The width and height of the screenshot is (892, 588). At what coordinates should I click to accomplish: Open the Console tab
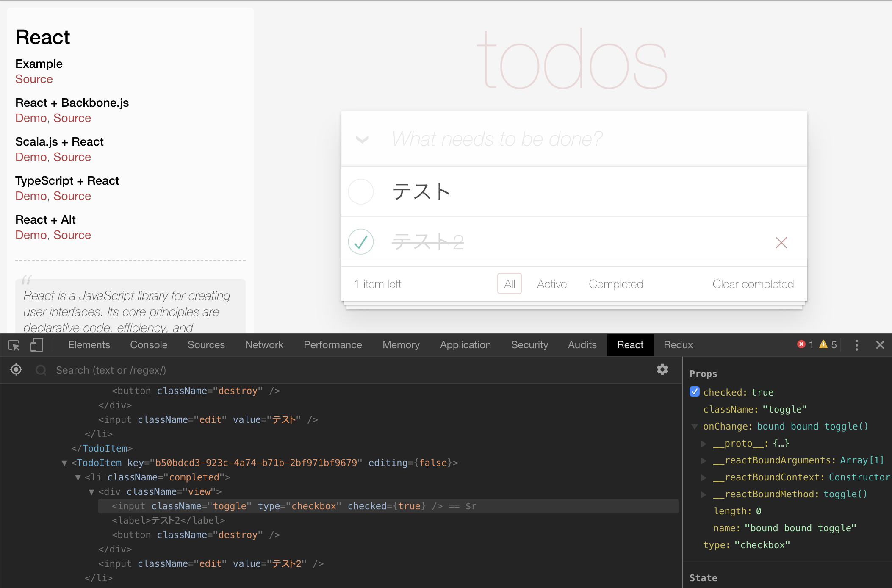pos(149,345)
